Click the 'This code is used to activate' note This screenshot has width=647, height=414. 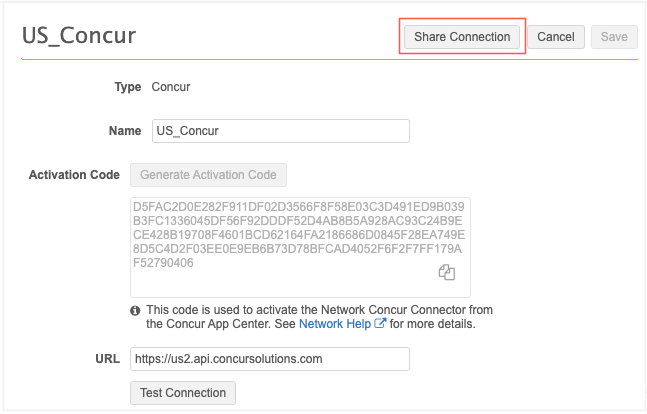coord(319,310)
